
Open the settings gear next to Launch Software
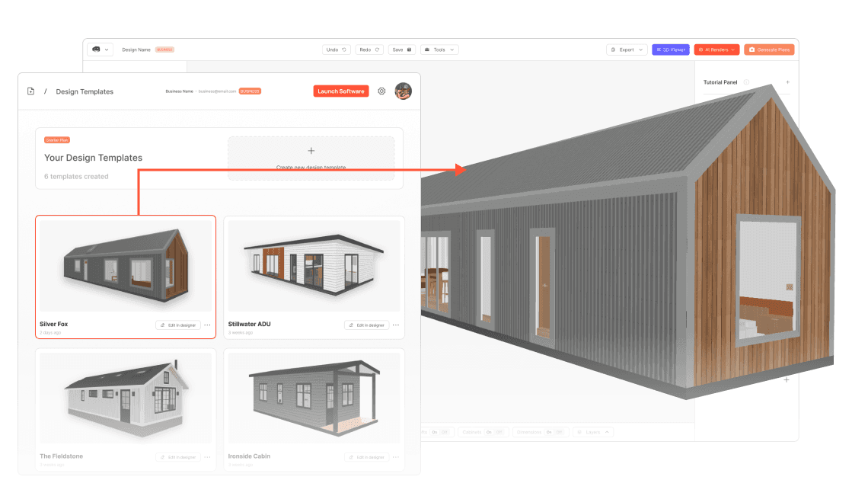click(381, 91)
